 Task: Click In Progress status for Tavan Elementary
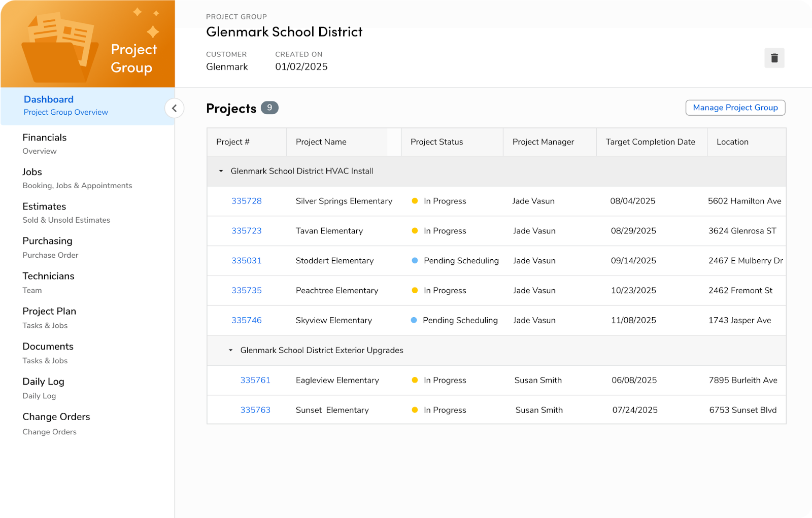(439, 231)
